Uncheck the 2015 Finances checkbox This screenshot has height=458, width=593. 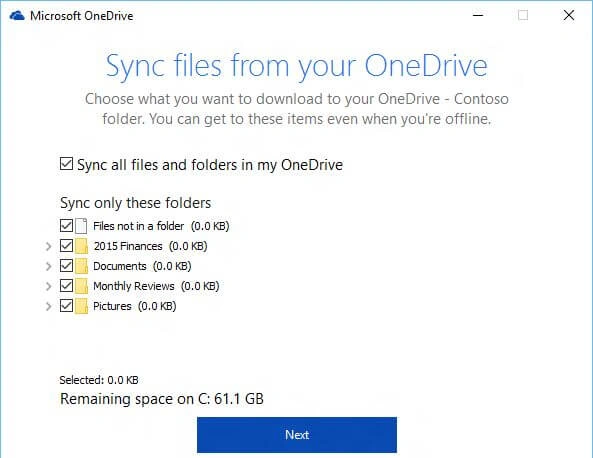66,245
